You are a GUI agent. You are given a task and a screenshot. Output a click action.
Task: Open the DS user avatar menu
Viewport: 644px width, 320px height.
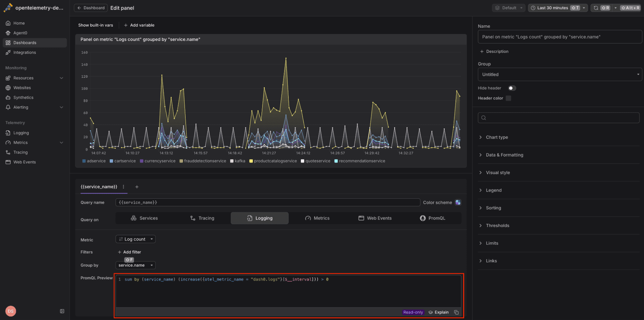click(11, 311)
